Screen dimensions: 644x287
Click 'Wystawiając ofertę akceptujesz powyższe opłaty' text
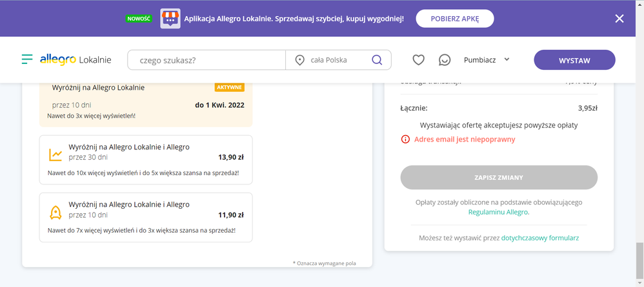tap(499, 125)
